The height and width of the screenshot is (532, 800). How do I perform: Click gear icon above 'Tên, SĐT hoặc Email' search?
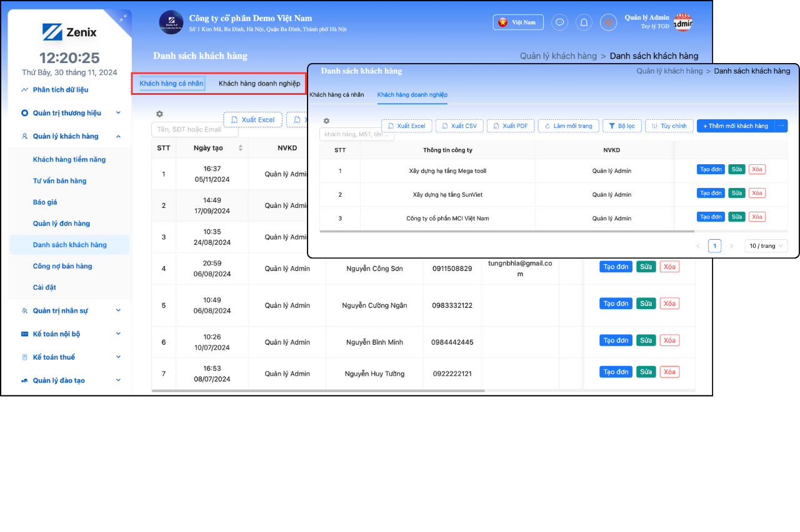pyautogui.click(x=159, y=114)
